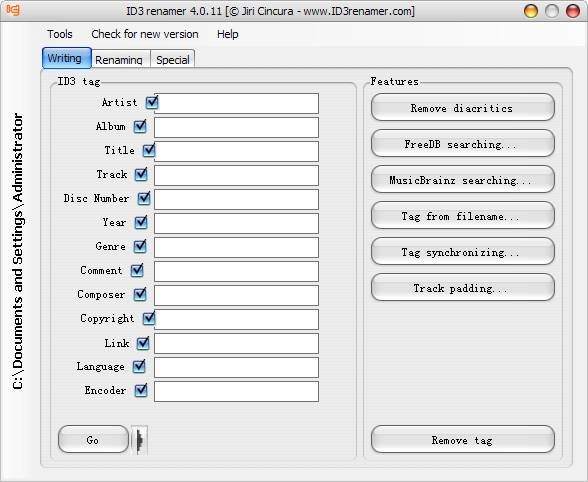Launch MusicBrainz searching
This screenshot has height=482, width=588.
point(462,180)
